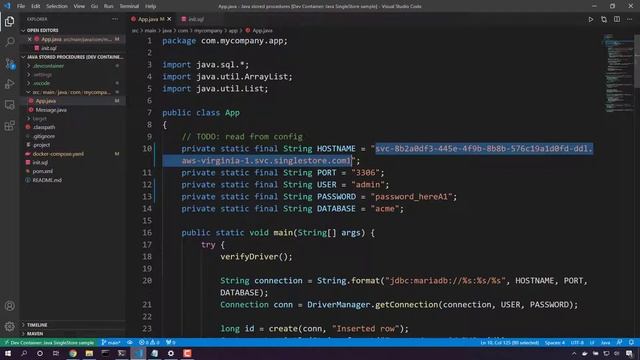
Task: Open the Run and Debug view
Action: pyautogui.click(x=10, y=84)
